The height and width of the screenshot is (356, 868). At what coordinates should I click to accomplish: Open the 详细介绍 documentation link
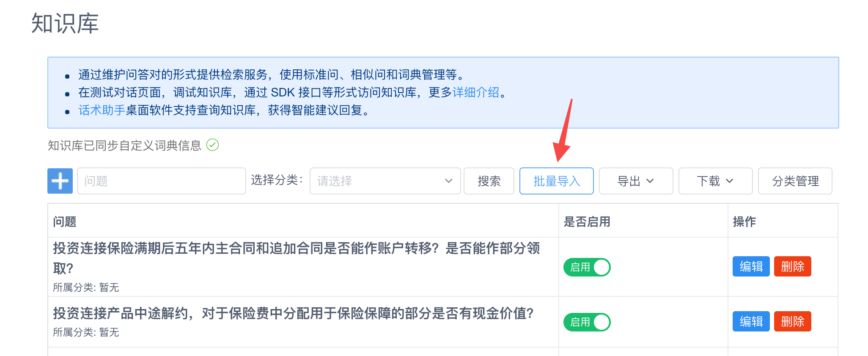pos(475,93)
